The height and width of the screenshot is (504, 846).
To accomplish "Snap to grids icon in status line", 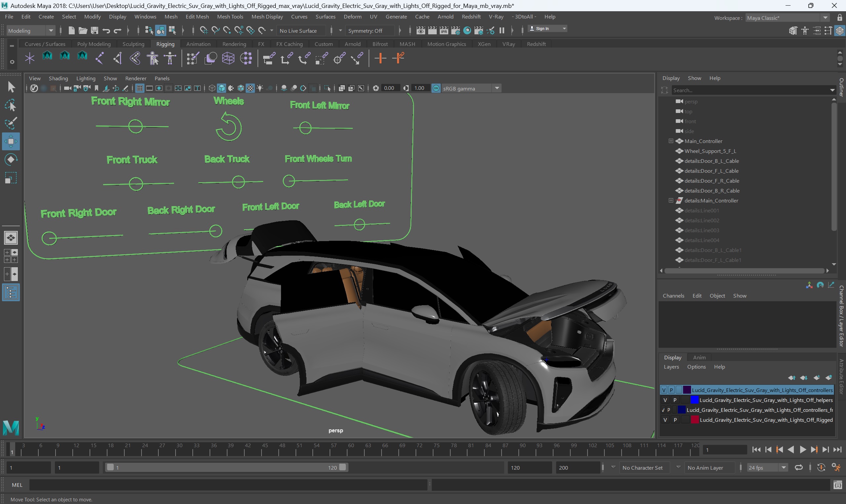I will point(204,31).
